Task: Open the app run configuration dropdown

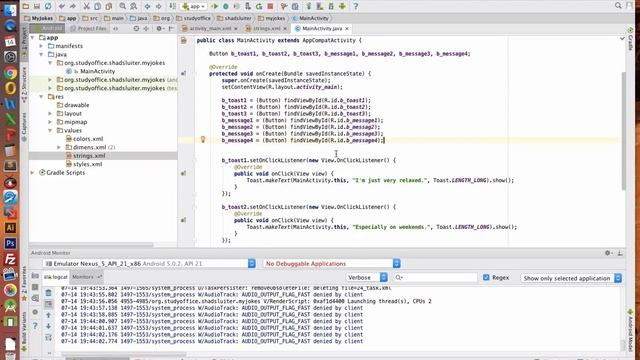Action: 194,6
